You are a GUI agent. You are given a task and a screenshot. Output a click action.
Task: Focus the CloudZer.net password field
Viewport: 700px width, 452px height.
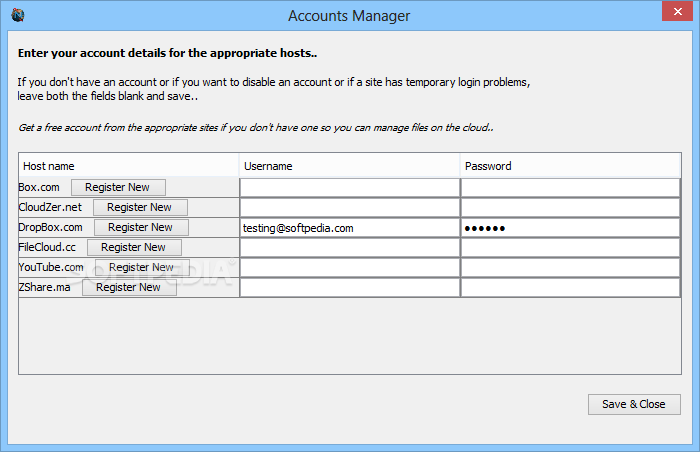click(x=571, y=208)
